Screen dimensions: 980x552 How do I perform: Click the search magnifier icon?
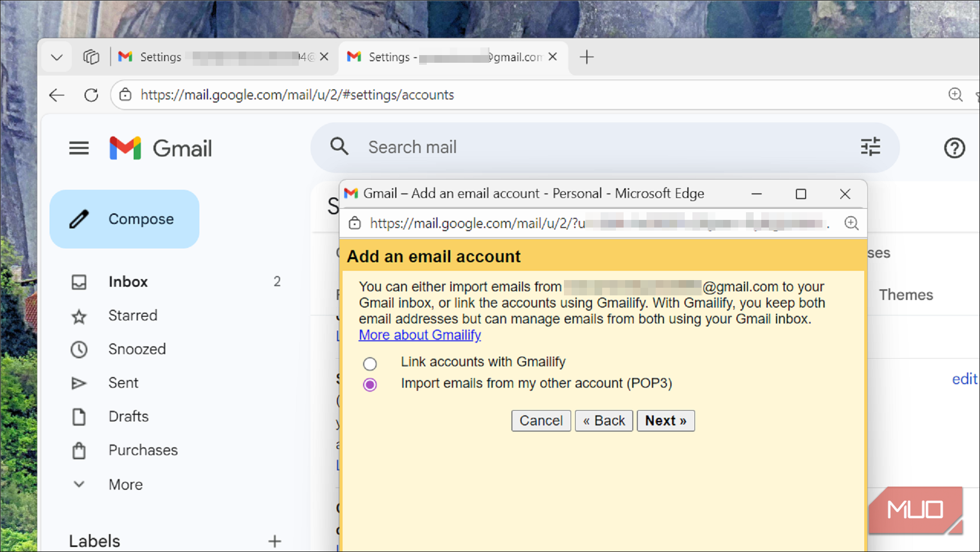[339, 147]
